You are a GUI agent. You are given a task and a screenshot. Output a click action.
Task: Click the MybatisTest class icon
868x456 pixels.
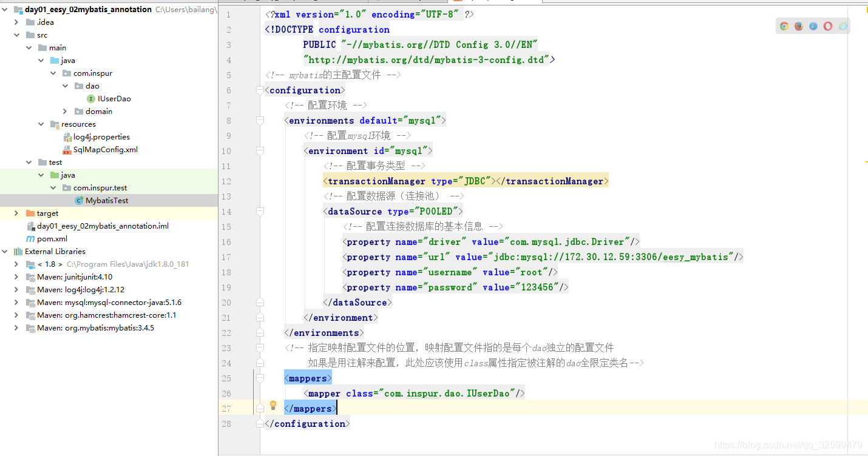(x=79, y=201)
